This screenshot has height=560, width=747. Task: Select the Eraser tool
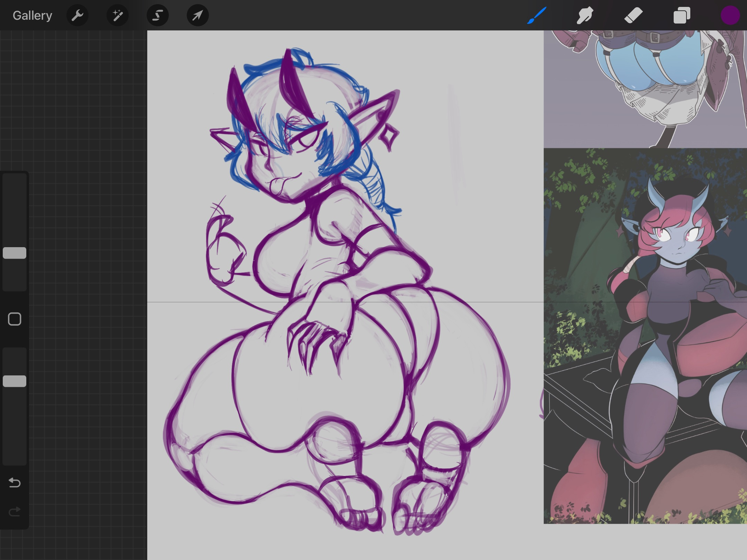[x=634, y=16]
